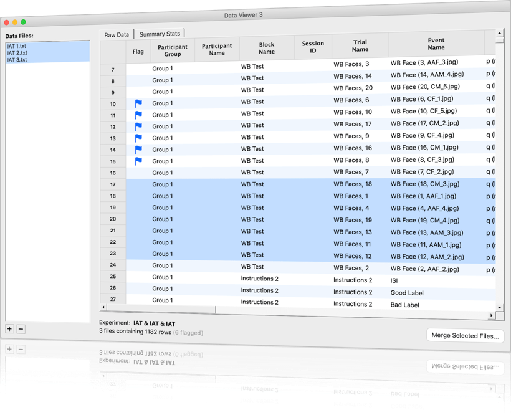Toggle flag cell for row 9
Screen dimensions: 511x420
point(138,92)
